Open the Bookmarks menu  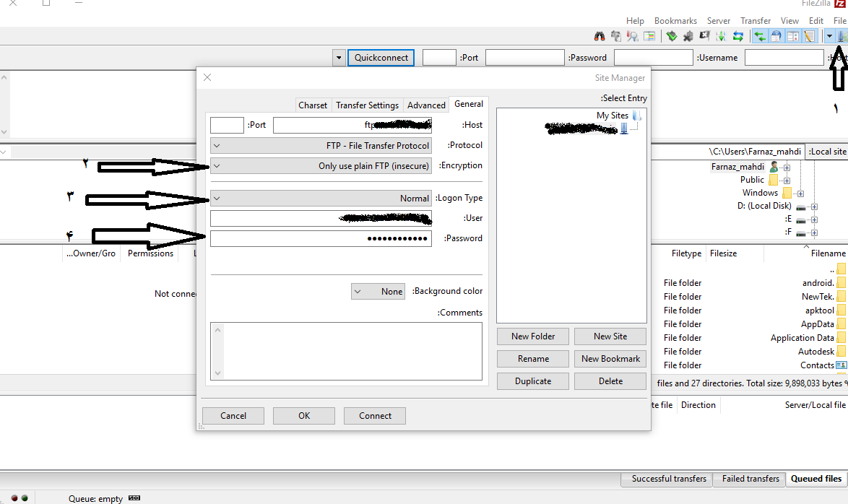coord(675,21)
